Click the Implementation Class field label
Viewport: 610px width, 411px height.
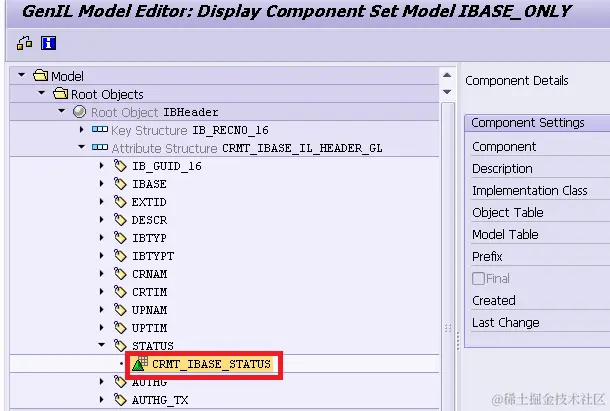pyautogui.click(x=529, y=190)
